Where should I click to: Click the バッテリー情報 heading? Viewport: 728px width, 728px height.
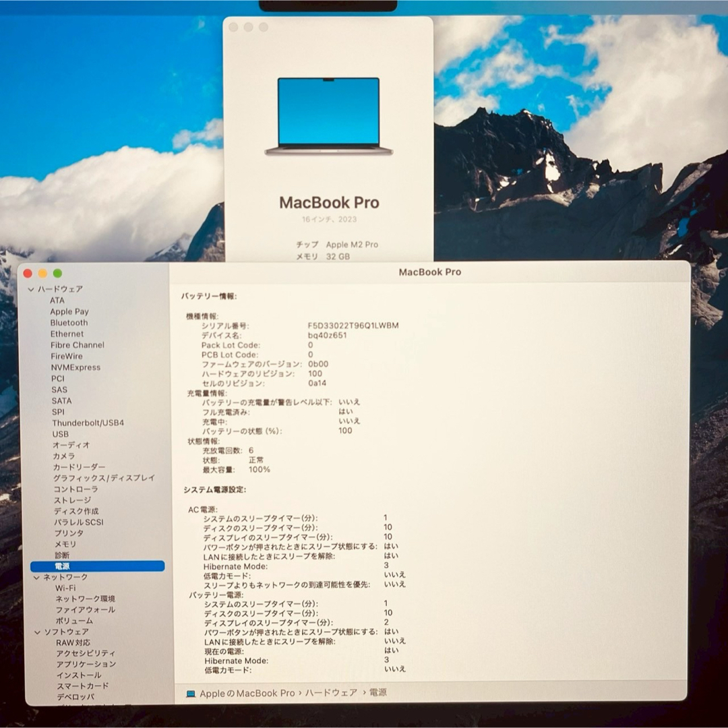[209, 296]
